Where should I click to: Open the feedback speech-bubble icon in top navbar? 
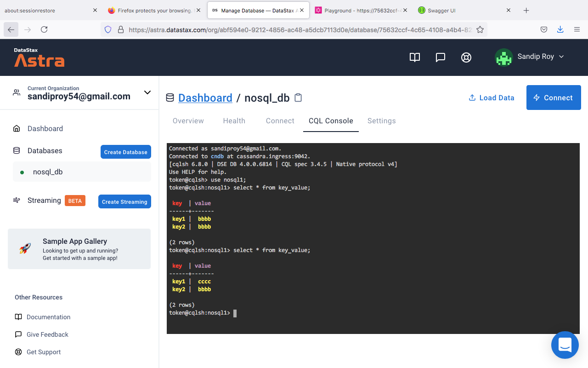pyautogui.click(x=440, y=57)
